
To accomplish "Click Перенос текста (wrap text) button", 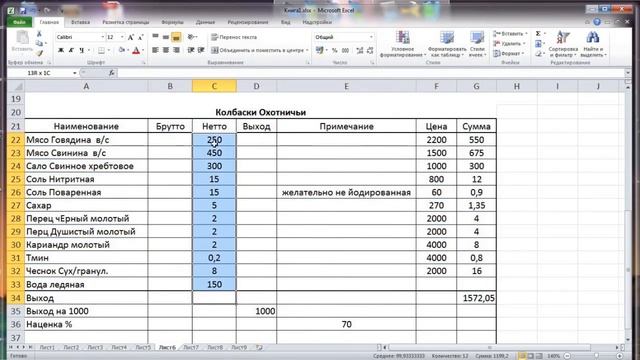I will 234,37.
